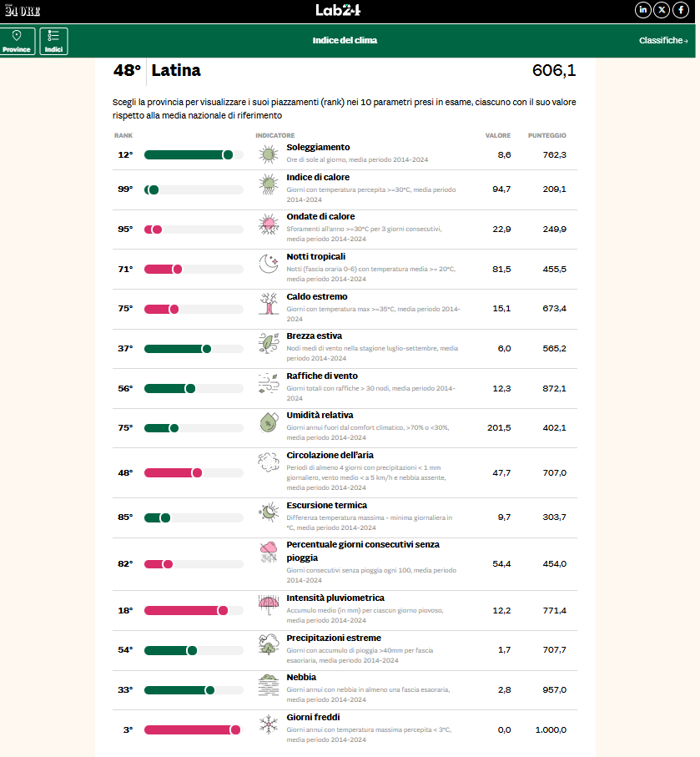Click the Facebook share icon
The width and height of the screenshot is (700, 757).
[681, 10]
